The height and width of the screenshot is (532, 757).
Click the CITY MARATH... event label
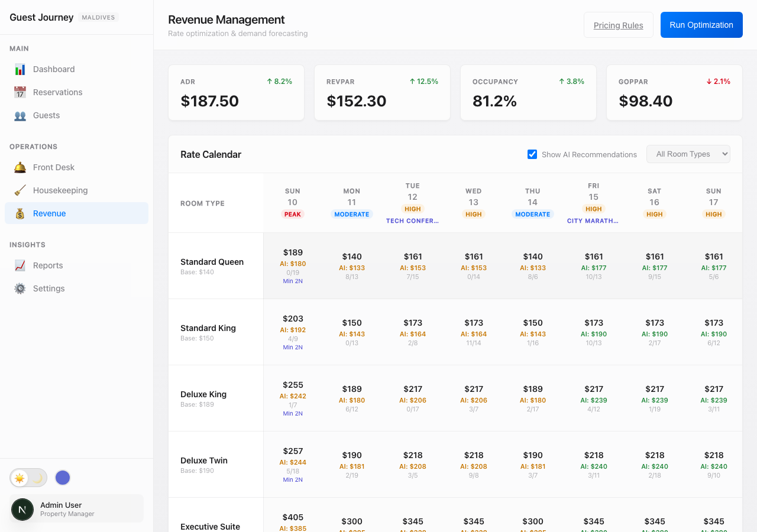pos(593,220)
